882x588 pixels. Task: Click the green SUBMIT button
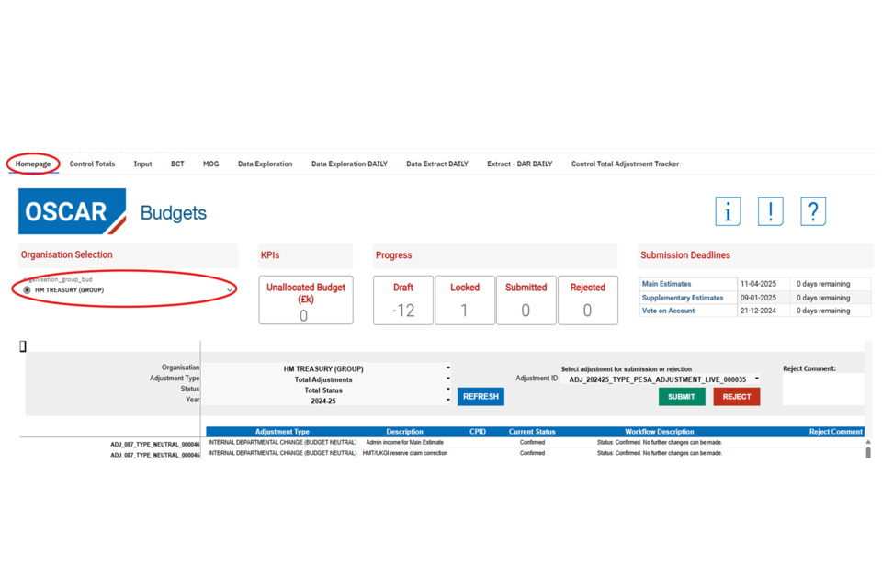(682, 397)
